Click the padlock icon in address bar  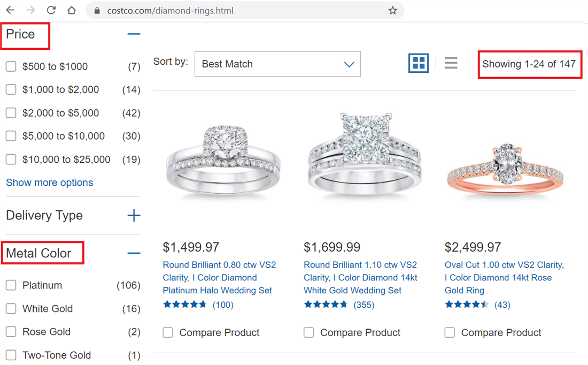coord(96,10)
